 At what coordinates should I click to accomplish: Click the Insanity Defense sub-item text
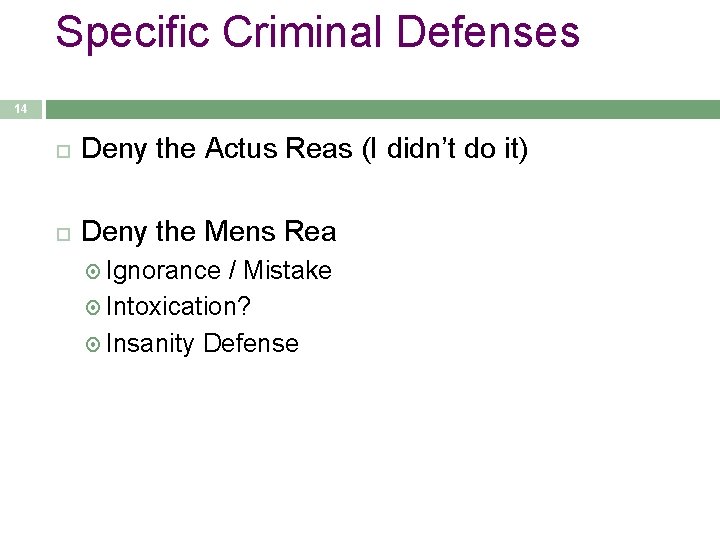202,344
